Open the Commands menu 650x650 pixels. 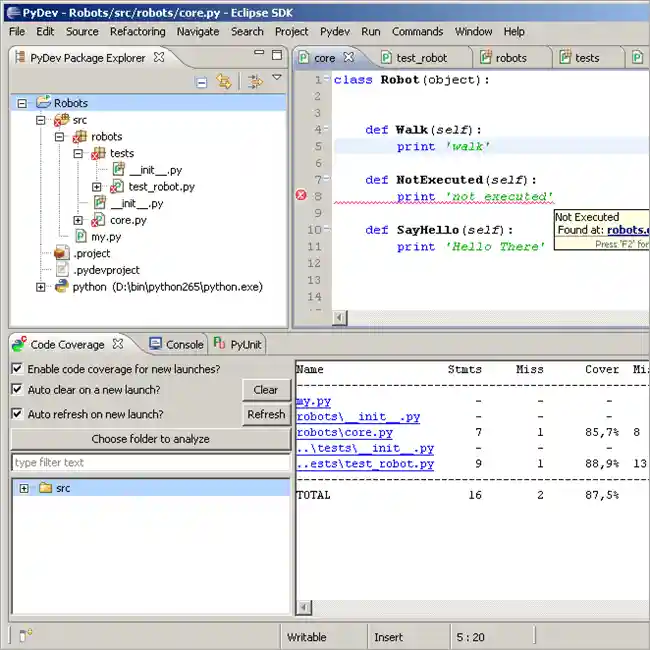[417, 32]
